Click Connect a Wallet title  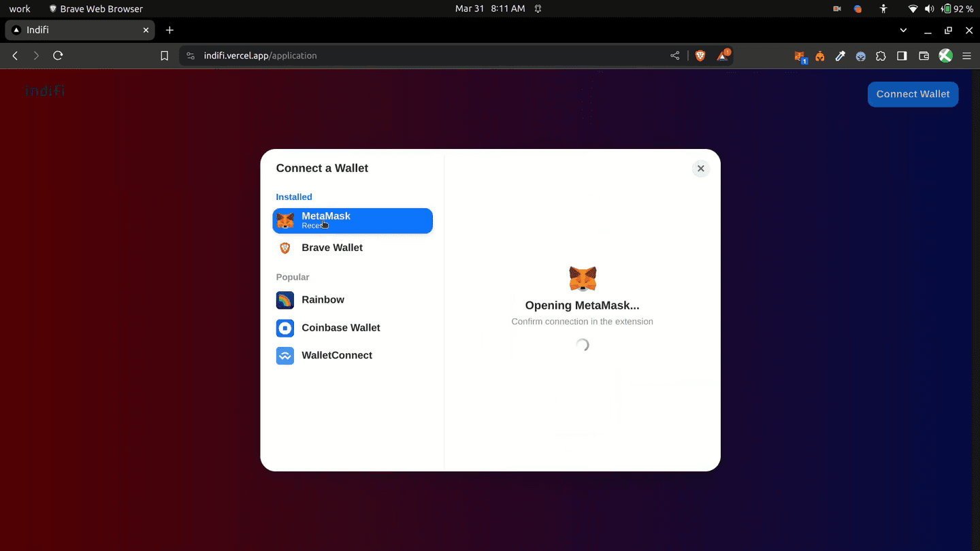pyautogui.click(x=322, y=169)
